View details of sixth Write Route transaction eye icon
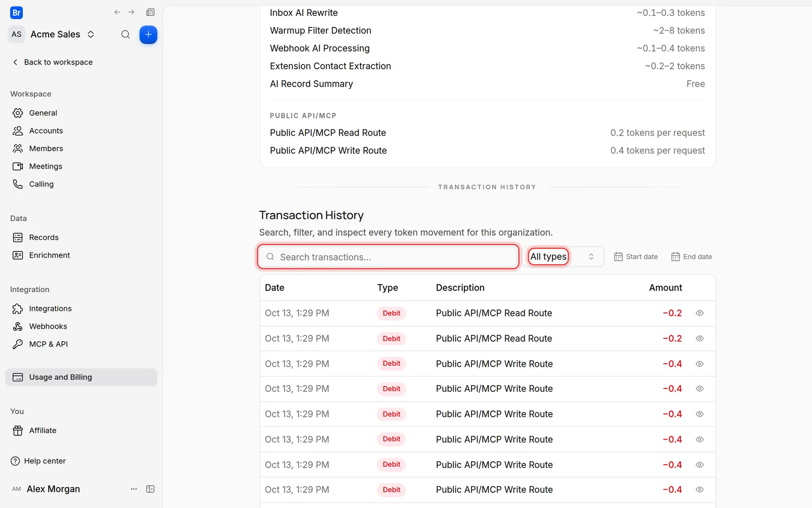This screenshot has width=812, height=508. click(x=699, y=490)
